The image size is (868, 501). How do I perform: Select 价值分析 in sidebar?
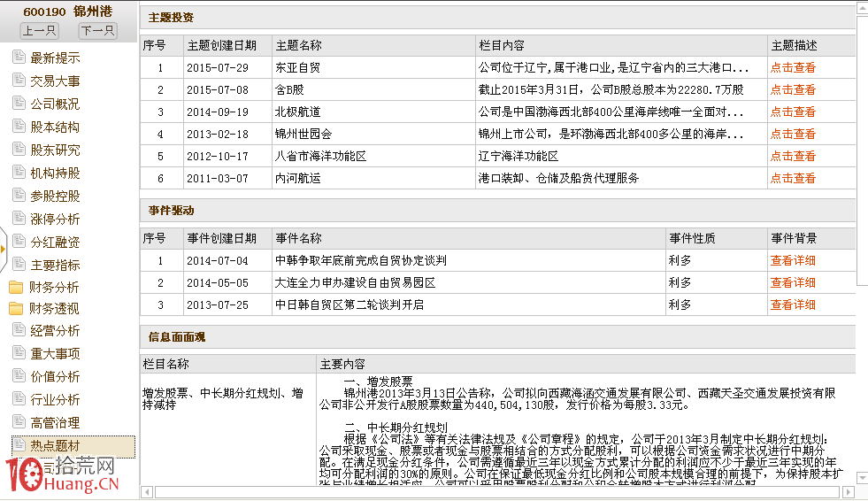click(x=55, y=377)
